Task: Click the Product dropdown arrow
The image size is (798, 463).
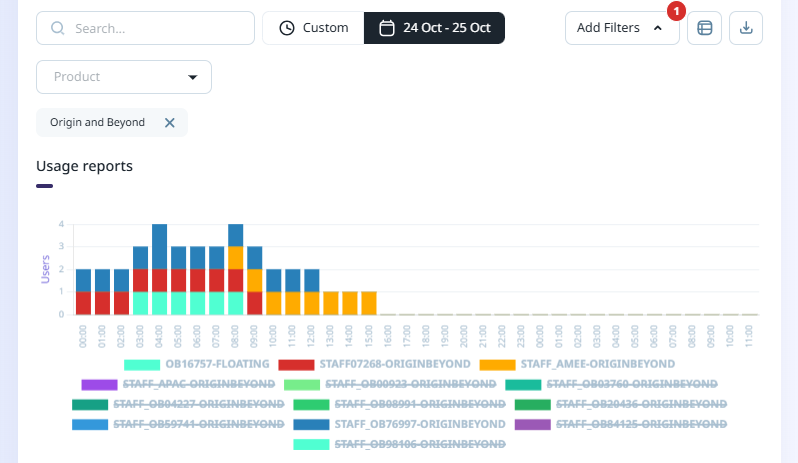Action: click(193, 77)
